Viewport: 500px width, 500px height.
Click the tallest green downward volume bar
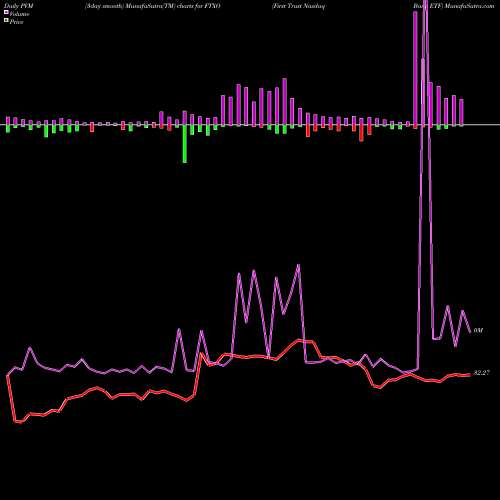[185, 144]
